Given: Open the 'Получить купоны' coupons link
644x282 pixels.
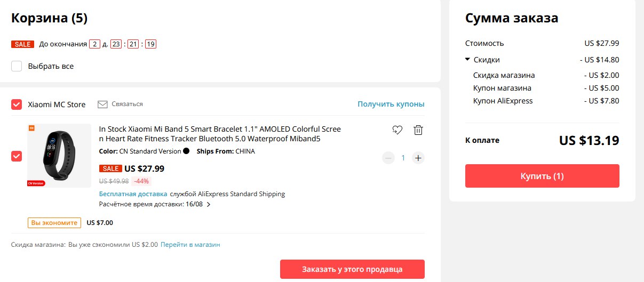Looking at the screenshot, I should [391, 104].
